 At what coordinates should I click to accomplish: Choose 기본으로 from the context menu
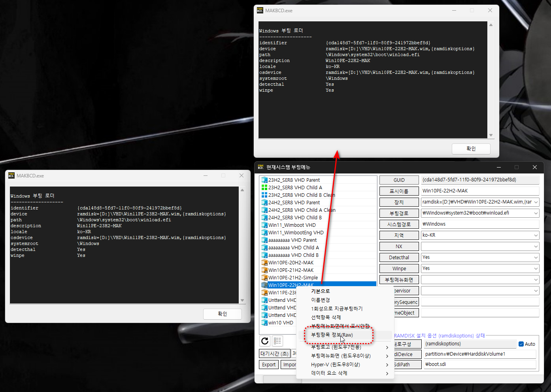point(345,291)
